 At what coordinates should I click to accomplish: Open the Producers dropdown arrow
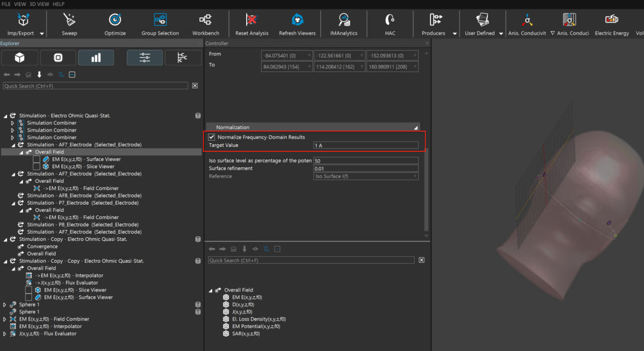[455, 34]
